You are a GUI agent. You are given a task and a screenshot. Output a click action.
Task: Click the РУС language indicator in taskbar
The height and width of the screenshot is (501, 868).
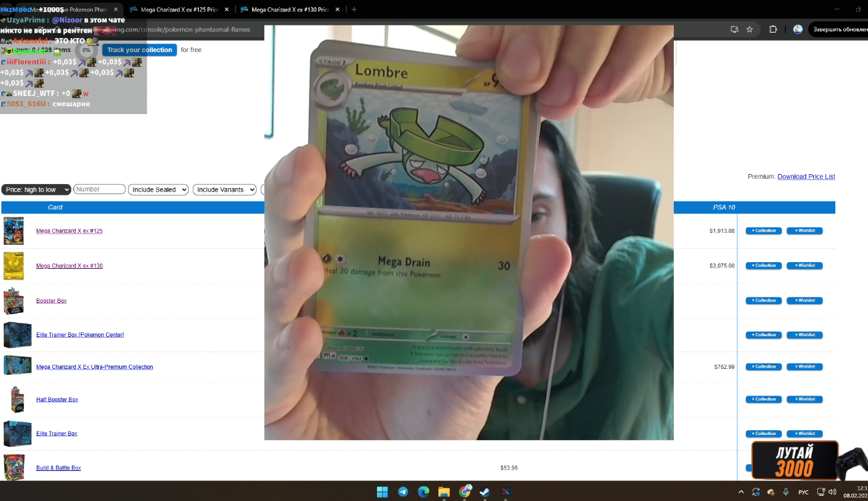(x=803, y=492)
